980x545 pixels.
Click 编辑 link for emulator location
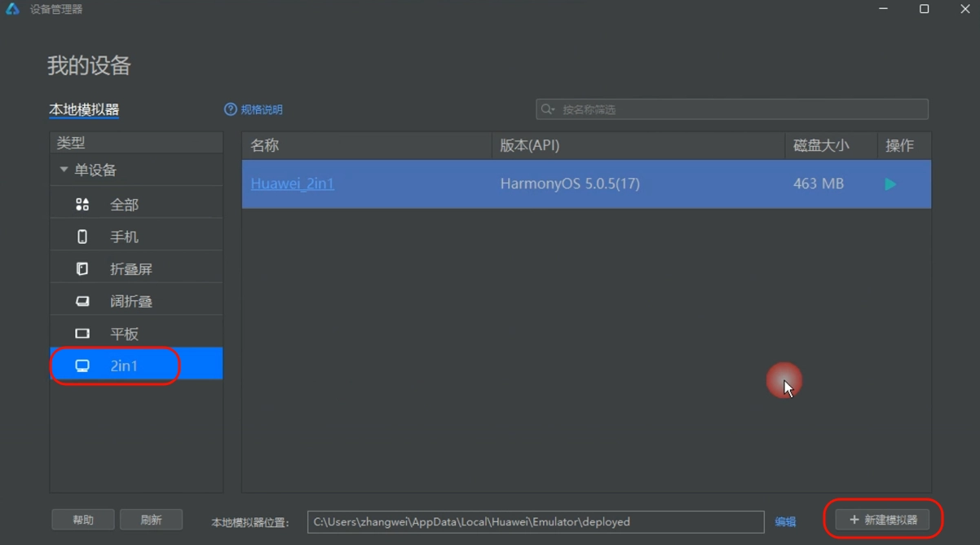coord(785,521)
